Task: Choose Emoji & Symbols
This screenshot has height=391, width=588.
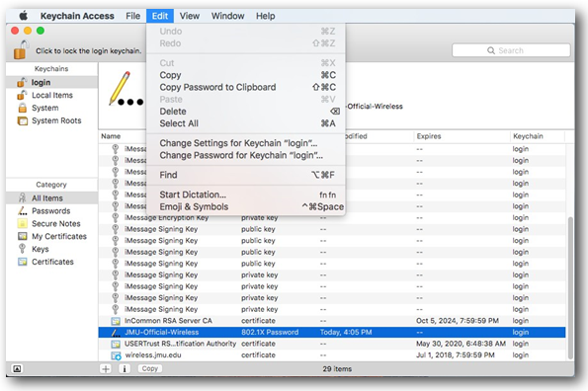Action: click(246, 206)
